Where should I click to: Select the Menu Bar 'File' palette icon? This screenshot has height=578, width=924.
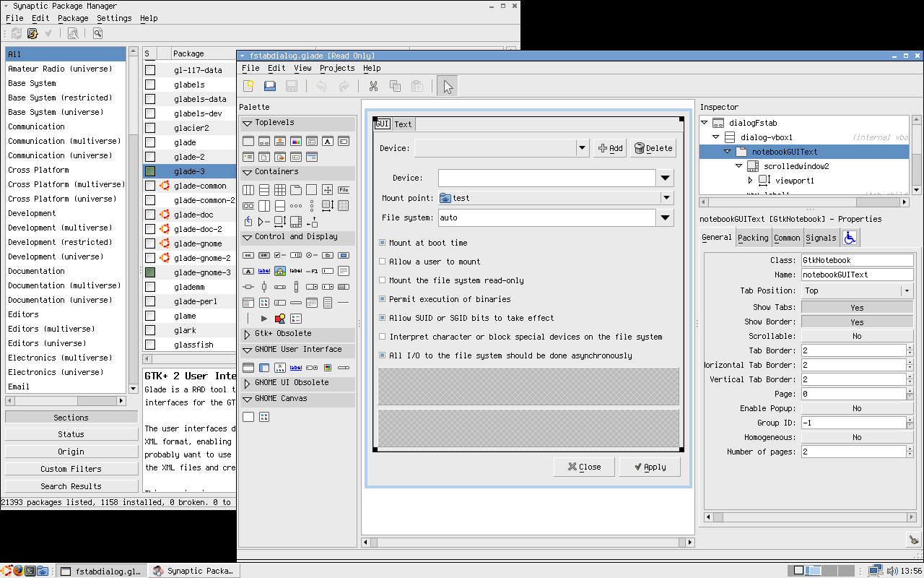344,190
